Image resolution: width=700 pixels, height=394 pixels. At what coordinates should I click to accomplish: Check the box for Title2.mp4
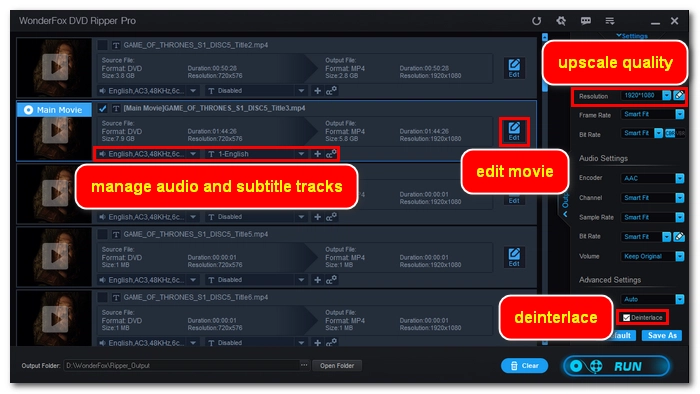pos(102,45)
